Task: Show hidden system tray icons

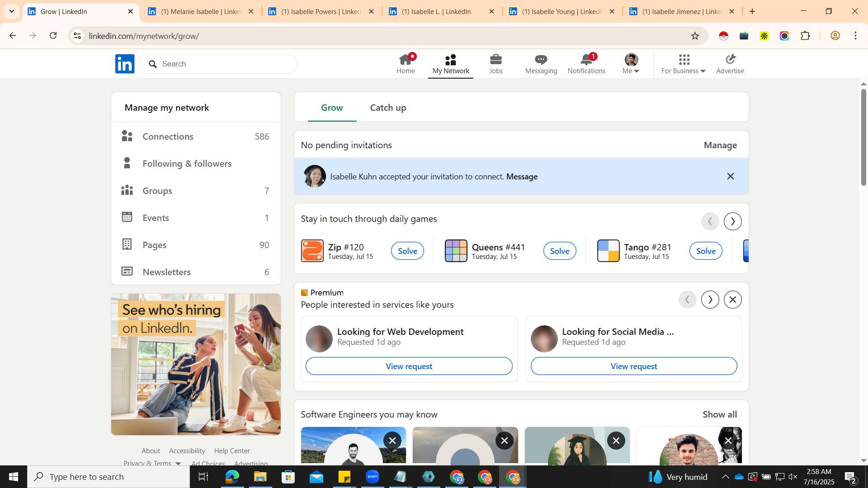Action: (x=725, y=477)
